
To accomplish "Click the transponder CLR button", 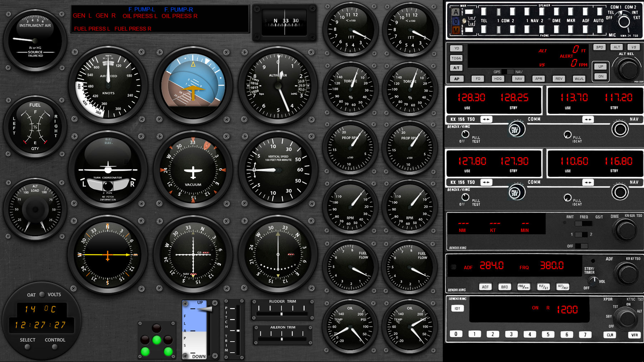I will pyautogui.click(x=610, y=335).
